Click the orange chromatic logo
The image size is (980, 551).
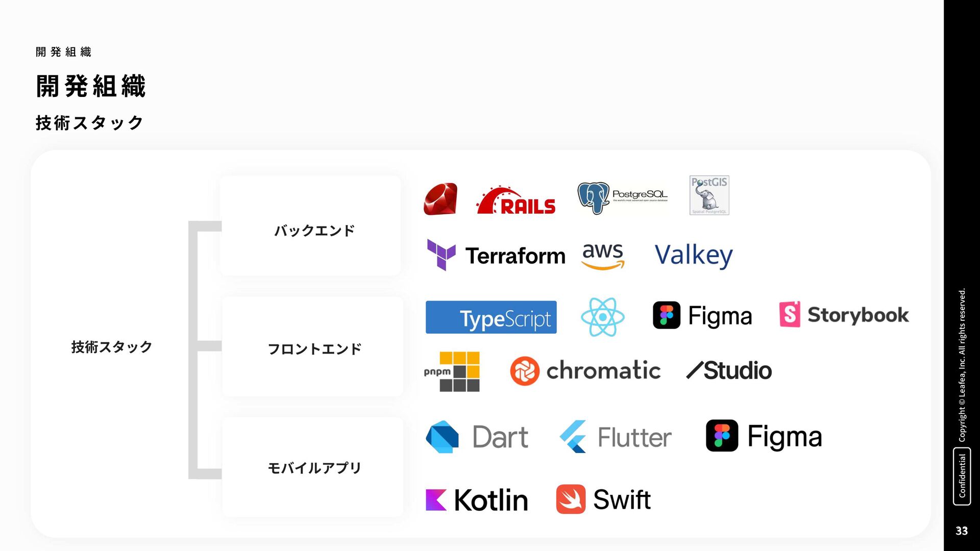pyautogui.click(x=585, y=371)
